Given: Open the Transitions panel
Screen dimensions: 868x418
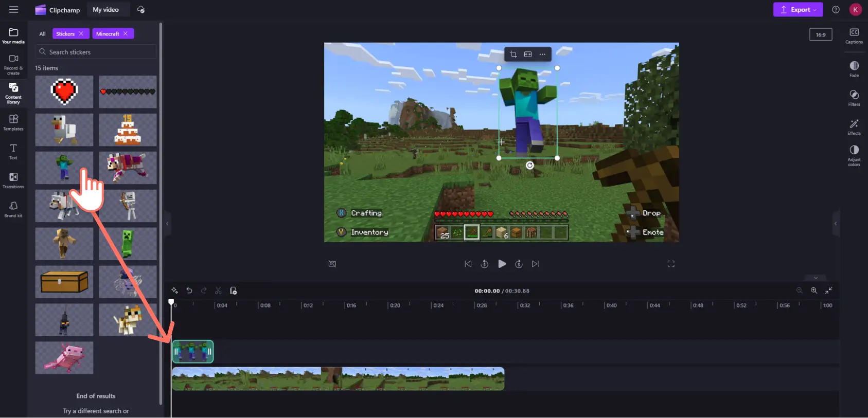Looking at the screenshot, I should click(x=13, y=180).
